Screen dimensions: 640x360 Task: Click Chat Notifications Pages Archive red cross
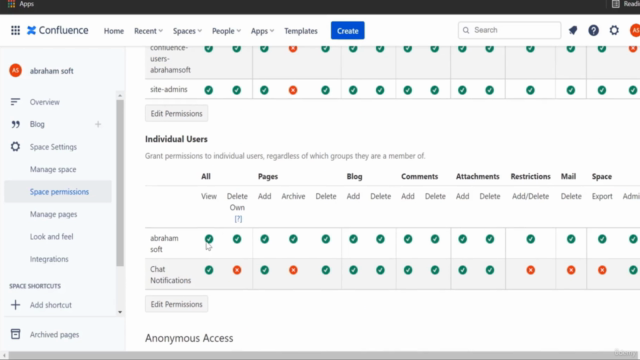[x=293, y=270]
